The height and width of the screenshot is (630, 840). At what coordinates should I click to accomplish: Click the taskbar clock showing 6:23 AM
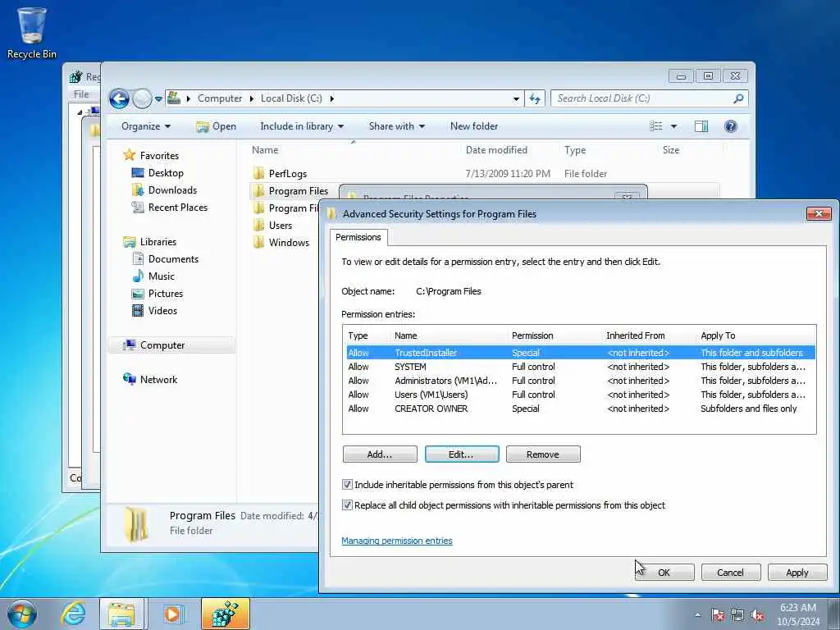click(x=798, y=614)
